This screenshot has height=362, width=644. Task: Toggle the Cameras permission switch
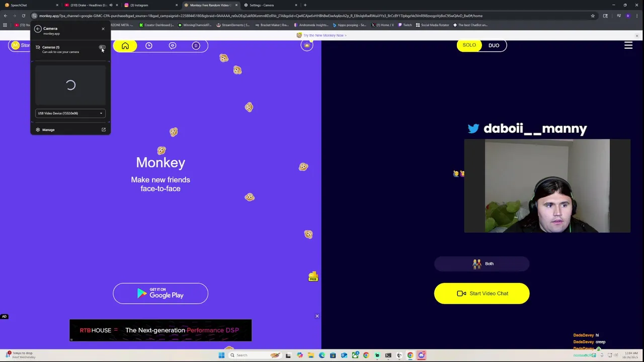click(102, 48)
